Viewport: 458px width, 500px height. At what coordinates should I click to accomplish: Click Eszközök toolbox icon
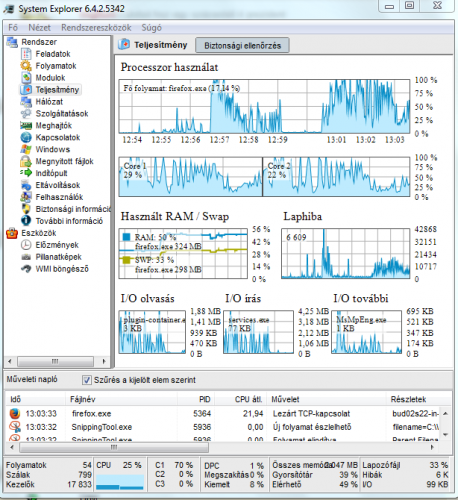coord(12,233)
